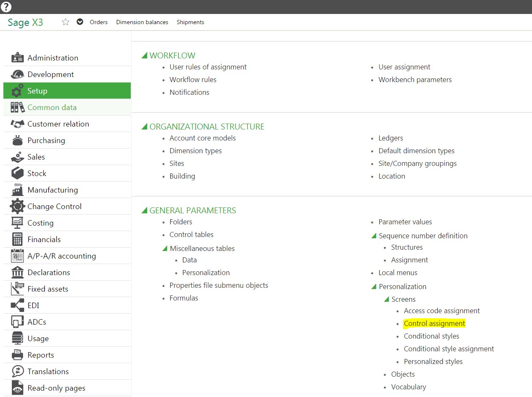Select Shipments in the top bar
Image resolution: width=532 pixels, height=397 pixels.
(x=190, y=22)
